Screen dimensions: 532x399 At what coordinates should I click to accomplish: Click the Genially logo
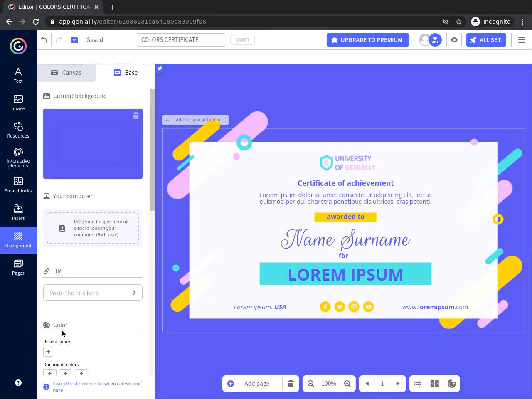(x=18, y=46)
